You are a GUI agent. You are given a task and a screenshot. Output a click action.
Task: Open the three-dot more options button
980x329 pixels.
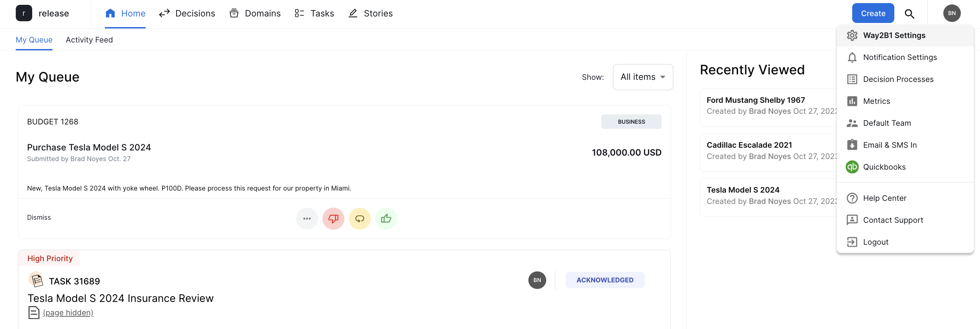[x=307, y=219]
